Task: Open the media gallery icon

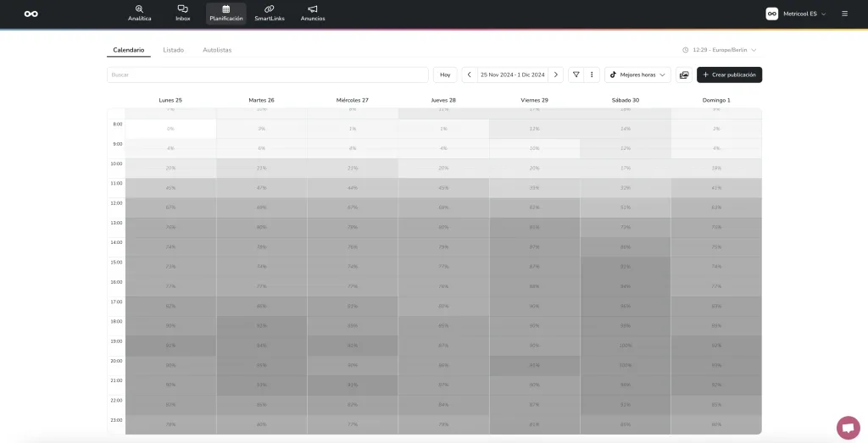Action: 684,75
